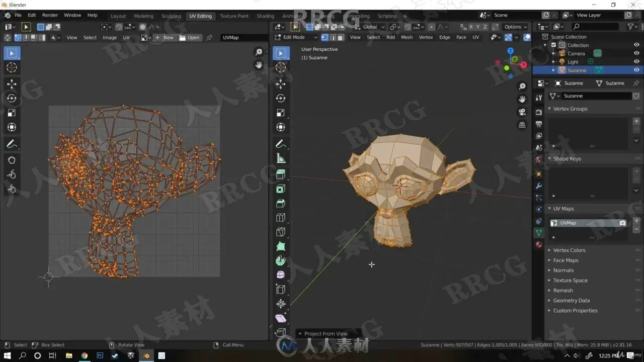Open the Image menu in UV editor
Image resolution: width=644 pixels, height=362 pixels.
click(x=110, y=38)
